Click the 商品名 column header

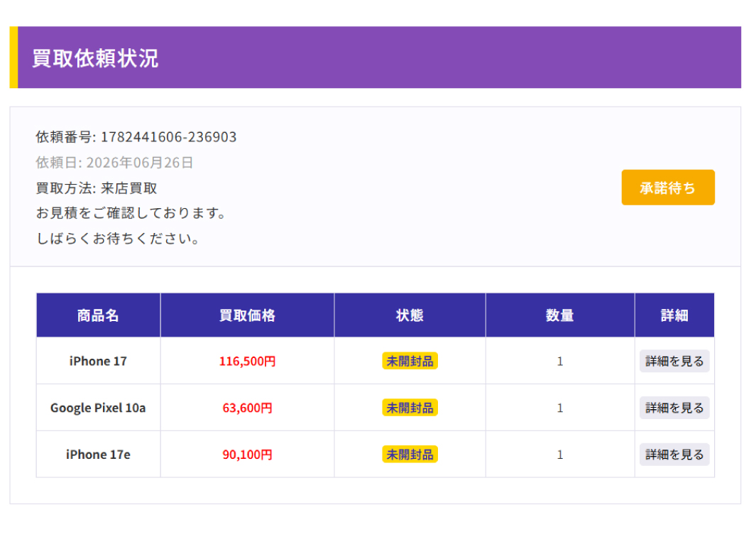click(99, 315)
